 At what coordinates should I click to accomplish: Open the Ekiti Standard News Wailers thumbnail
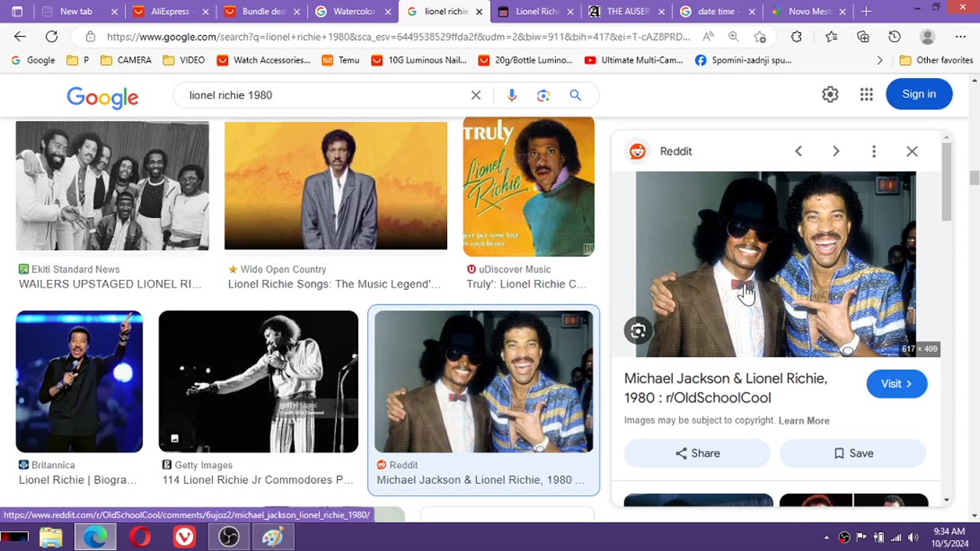[113, 186]
